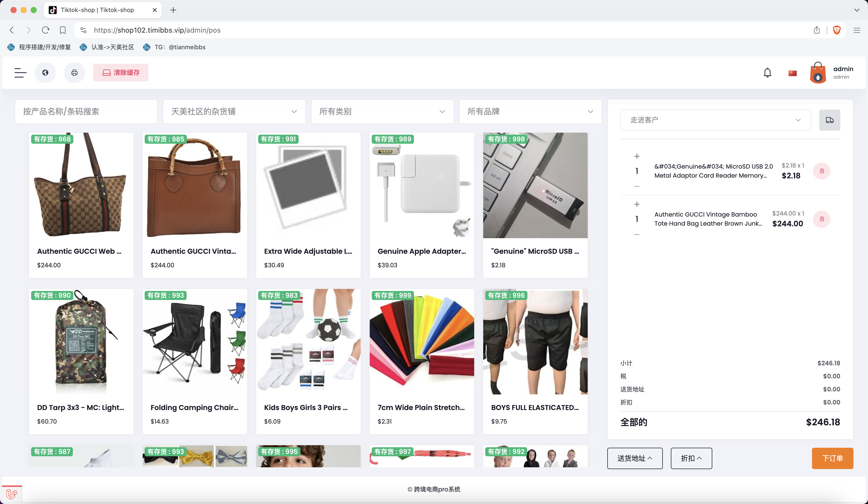Open TG: @tianmeibbs bookmark

tap(174, 47)
